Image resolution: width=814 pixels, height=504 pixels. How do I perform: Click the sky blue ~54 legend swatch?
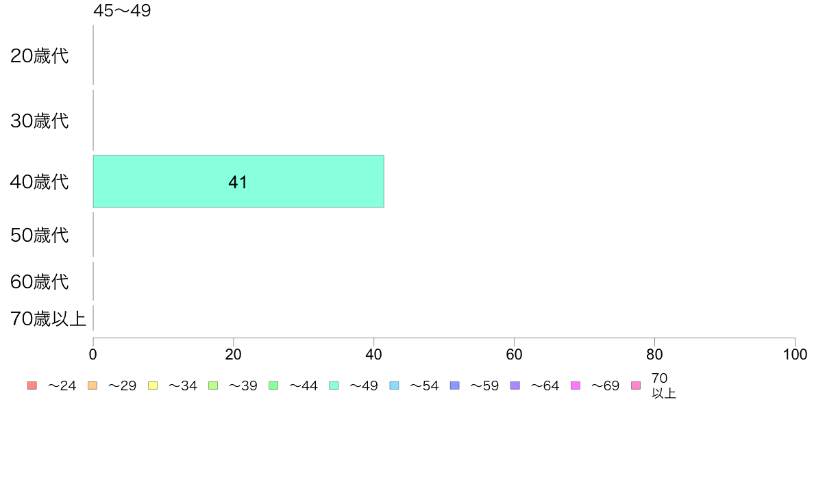click(394, 386)
